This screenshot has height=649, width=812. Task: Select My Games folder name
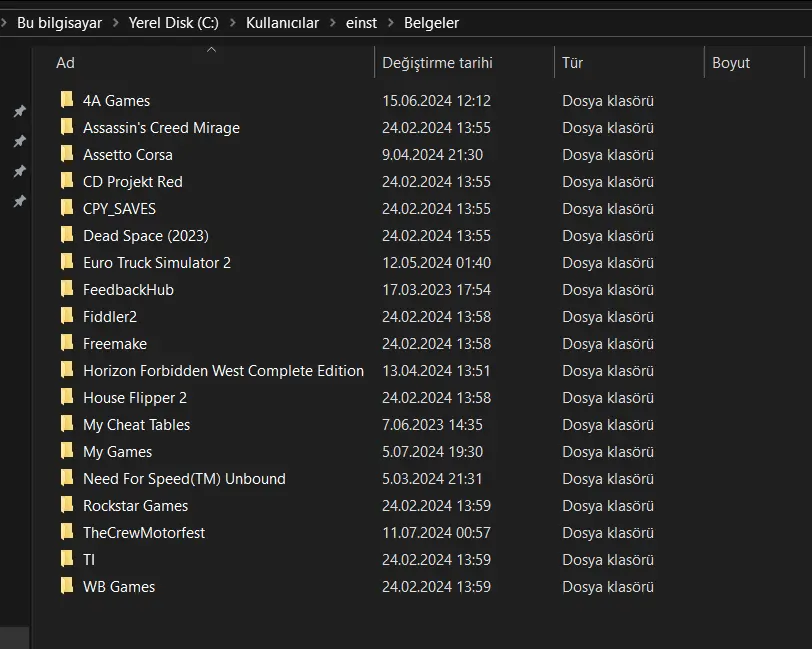coord(118,452)
